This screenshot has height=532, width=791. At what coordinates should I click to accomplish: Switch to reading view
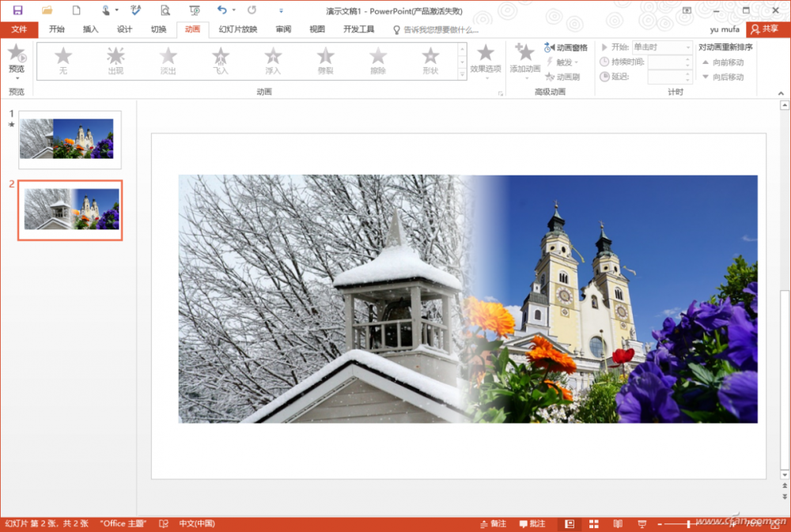pos(618,524)
